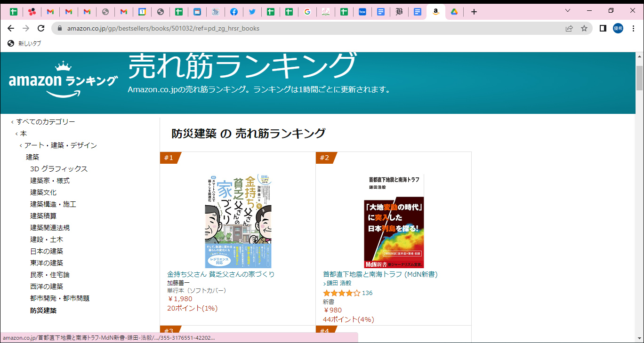The height and width of the screenshot is (343, 644).
Task: Switch to the Google Drive tab
Action: tap(454, 11)
